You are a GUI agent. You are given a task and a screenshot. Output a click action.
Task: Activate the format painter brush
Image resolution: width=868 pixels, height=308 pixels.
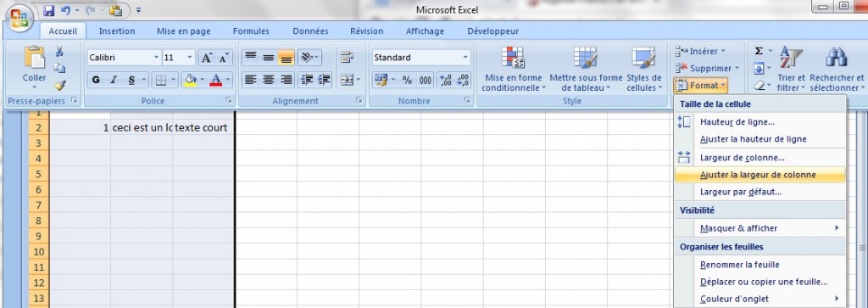pyautogui.click(x=59, y=86)
